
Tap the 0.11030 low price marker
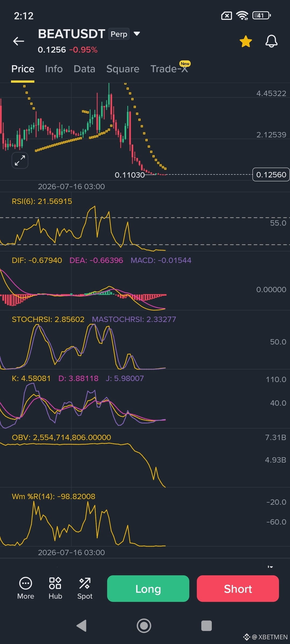[x=130, y=175]
